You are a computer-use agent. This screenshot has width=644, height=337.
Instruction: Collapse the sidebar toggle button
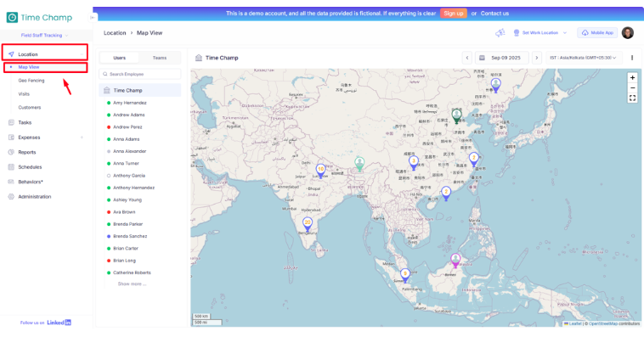(x=93, y=17)
